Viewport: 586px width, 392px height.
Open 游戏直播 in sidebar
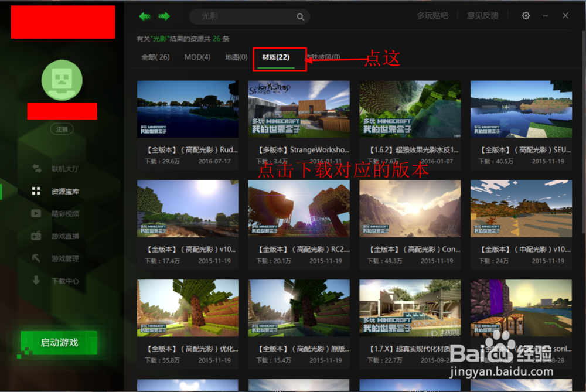[66, 236]
